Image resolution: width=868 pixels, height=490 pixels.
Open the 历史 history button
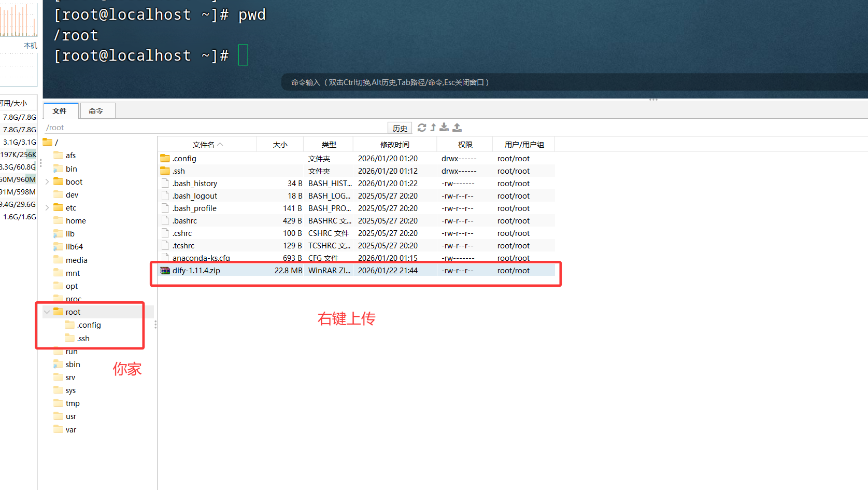[x=400, y=128]
